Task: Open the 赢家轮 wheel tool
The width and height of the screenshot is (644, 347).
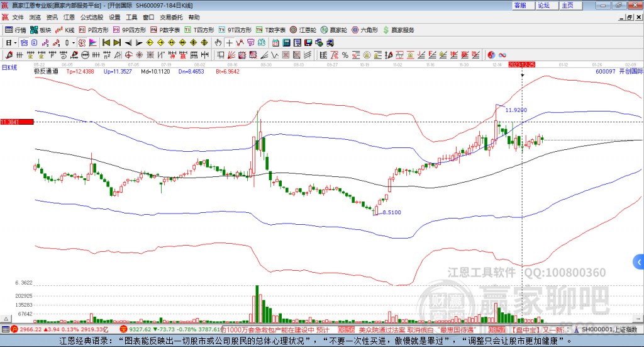Action: 334,30
